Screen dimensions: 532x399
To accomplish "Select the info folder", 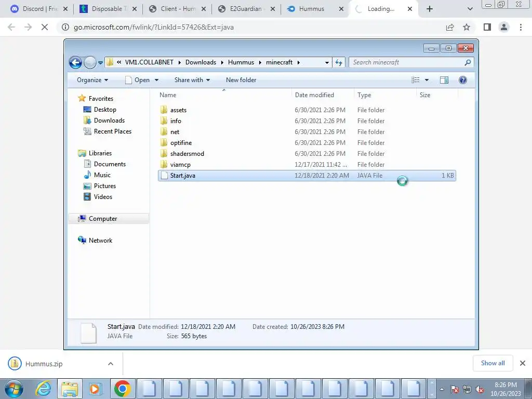I will coord(307,121).
